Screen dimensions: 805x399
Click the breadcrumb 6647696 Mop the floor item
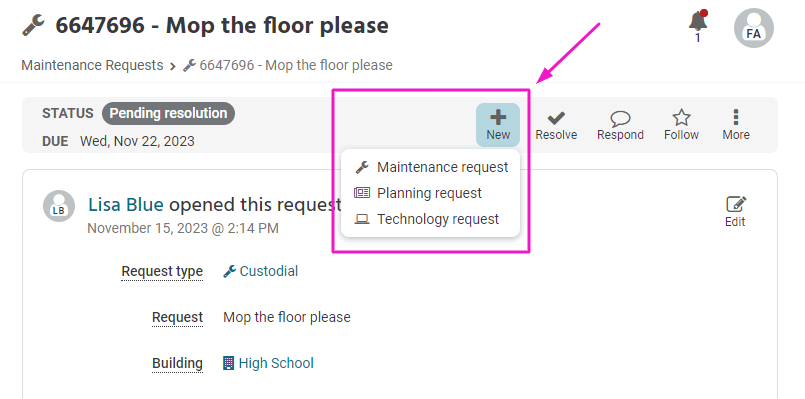[x=288, y=65]
